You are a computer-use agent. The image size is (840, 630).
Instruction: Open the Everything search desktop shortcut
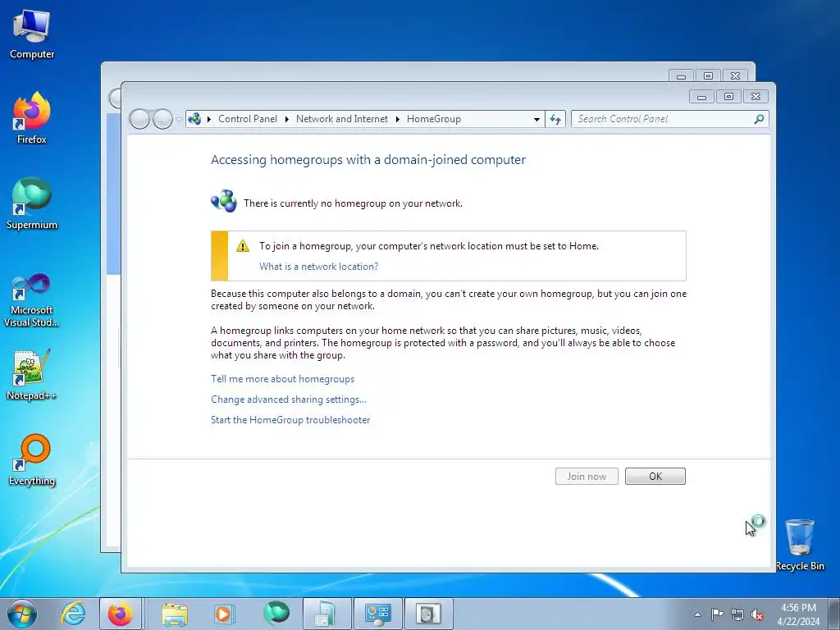[32, 459]
